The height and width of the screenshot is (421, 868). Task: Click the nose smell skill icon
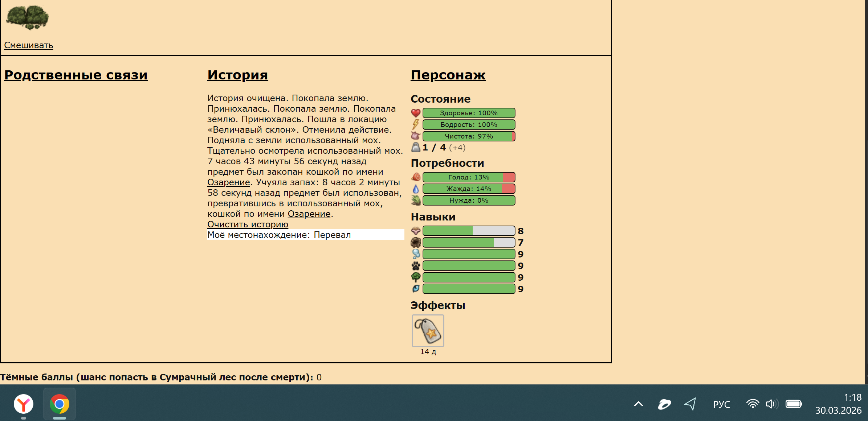tap(416, 231)
